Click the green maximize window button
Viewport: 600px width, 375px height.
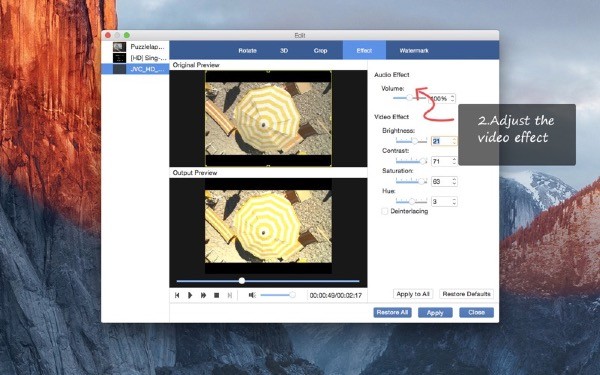coord(127,35)
